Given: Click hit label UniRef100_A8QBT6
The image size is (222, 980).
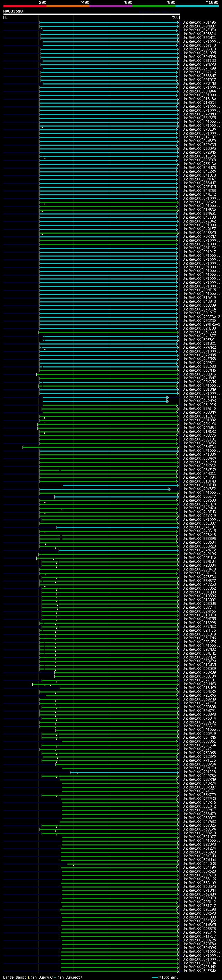Looking at the screenshot, I should [x=199, y=374].
